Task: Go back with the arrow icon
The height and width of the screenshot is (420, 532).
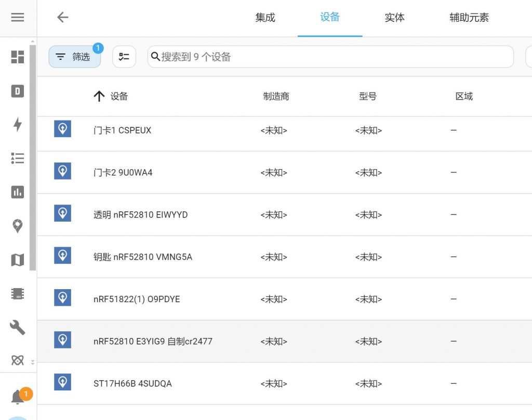Action: pos(63,17)
